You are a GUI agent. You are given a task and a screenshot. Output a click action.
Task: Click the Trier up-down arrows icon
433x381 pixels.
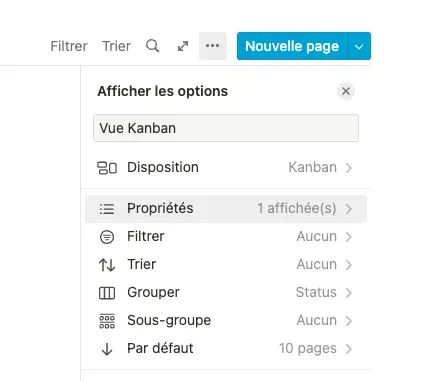(x=107, y=265)
